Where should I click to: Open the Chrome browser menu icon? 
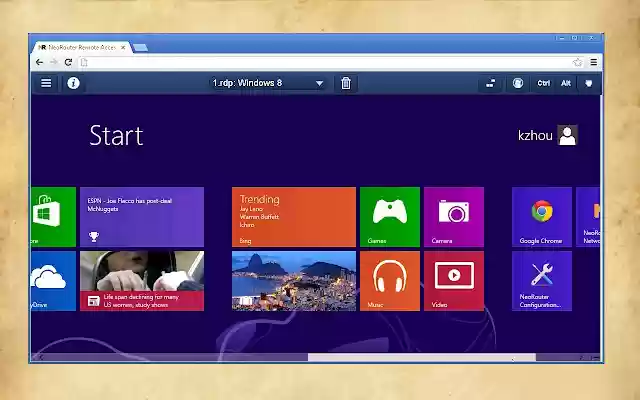(593, 62)
